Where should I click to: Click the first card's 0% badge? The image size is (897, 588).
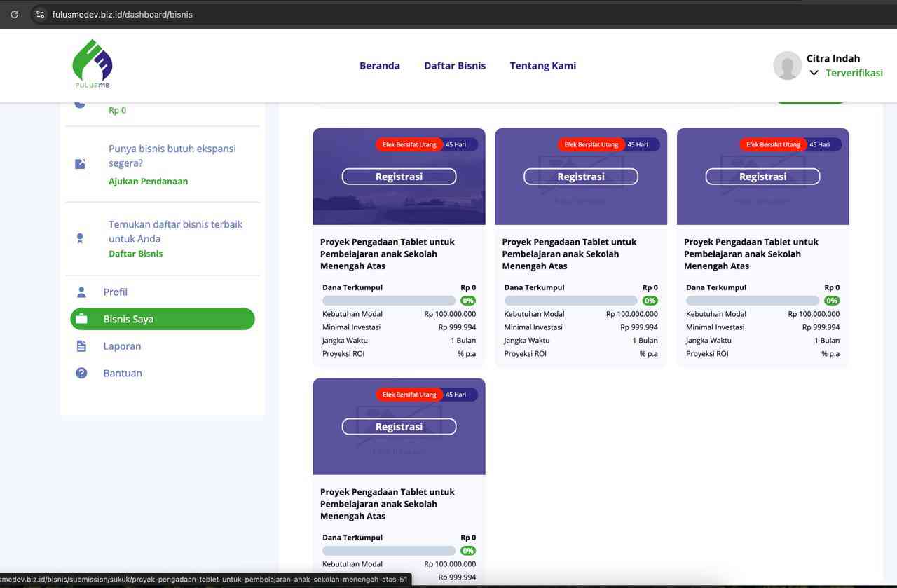click(x=468, y=301)
